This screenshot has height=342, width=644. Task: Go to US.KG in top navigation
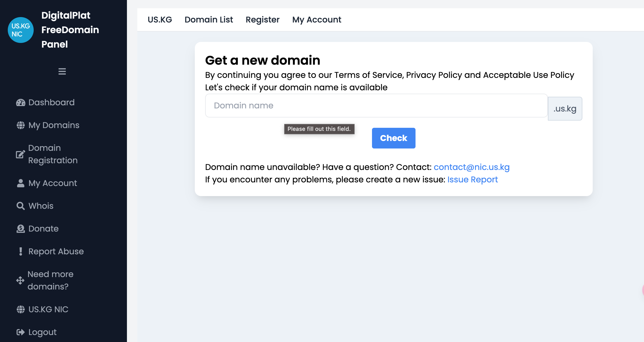coord(160,20)
